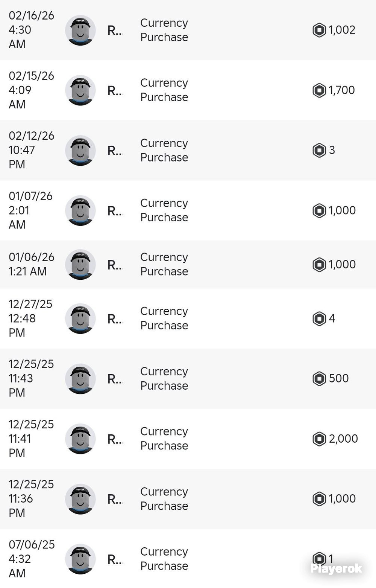Click the Robux icon in the 01/07/26 row
The width and height of the screenshot is (376, 588).
(319, 210)
